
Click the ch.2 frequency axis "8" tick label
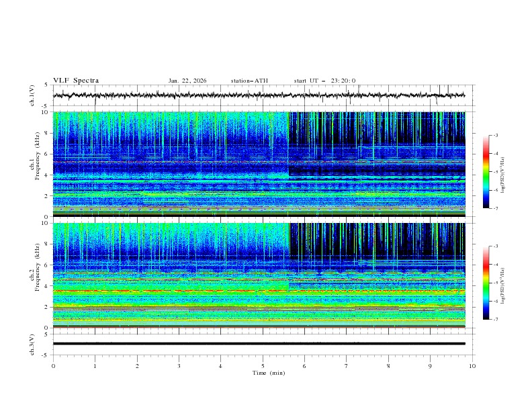[x=47, y=244]
